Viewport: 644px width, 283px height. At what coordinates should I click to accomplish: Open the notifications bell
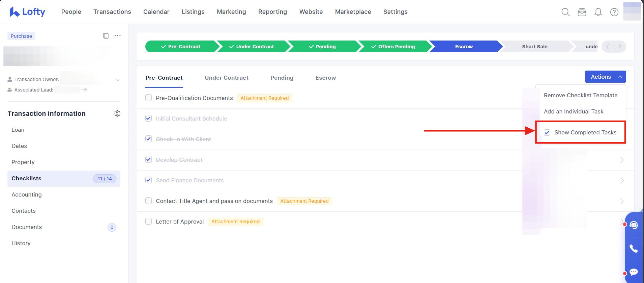(x=598, y=12)
